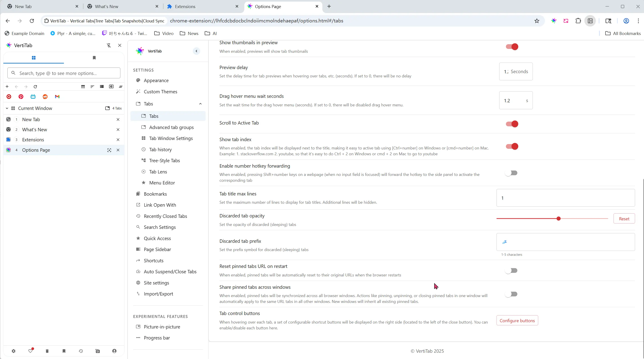This screenshot has width=644, height=359.
Task: Click Tab title max lines field
Action: [566, 198]
